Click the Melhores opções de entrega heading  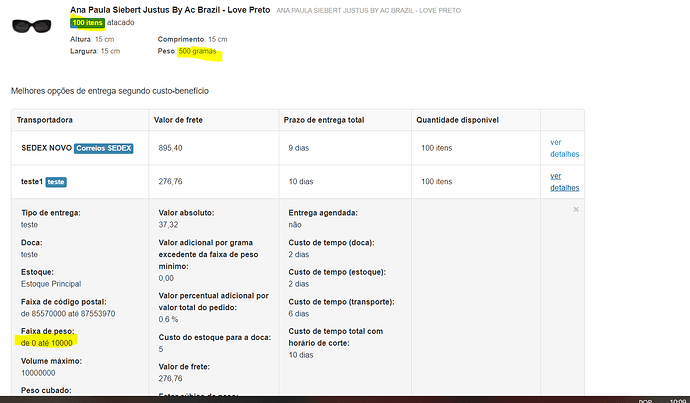[110, 91]
